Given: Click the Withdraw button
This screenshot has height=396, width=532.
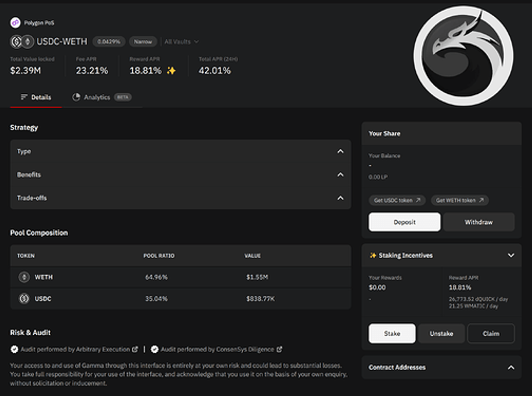Looking at the screenshot, I should (478, 222).
